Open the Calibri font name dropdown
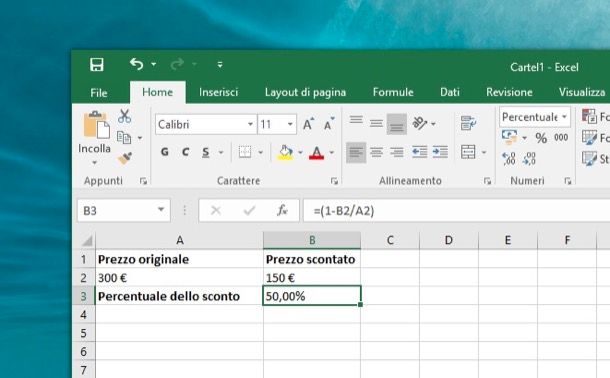This screenshot has height=378, width=610. click(x=250, y=124)
